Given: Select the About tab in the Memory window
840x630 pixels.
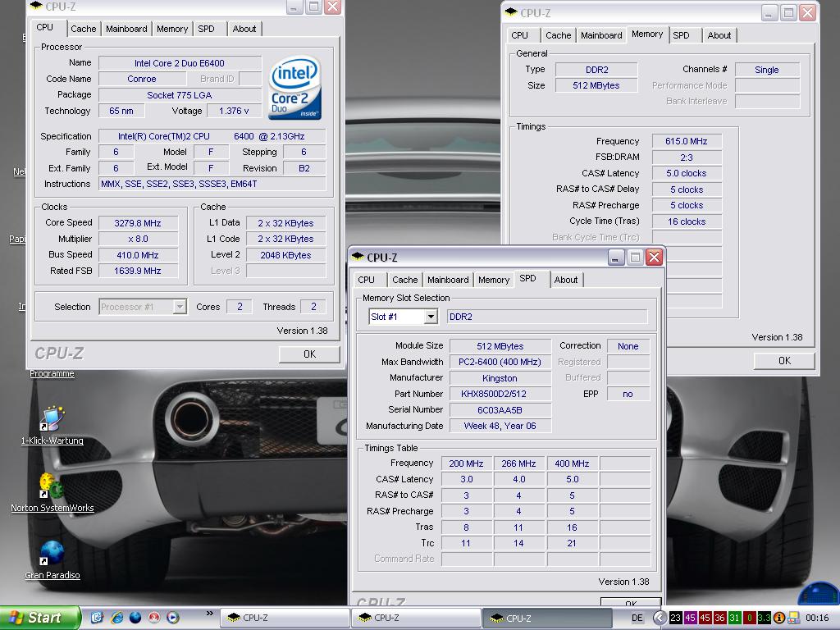Looking at the screenshot, I should pyautogui.click(x=719, y=35).
